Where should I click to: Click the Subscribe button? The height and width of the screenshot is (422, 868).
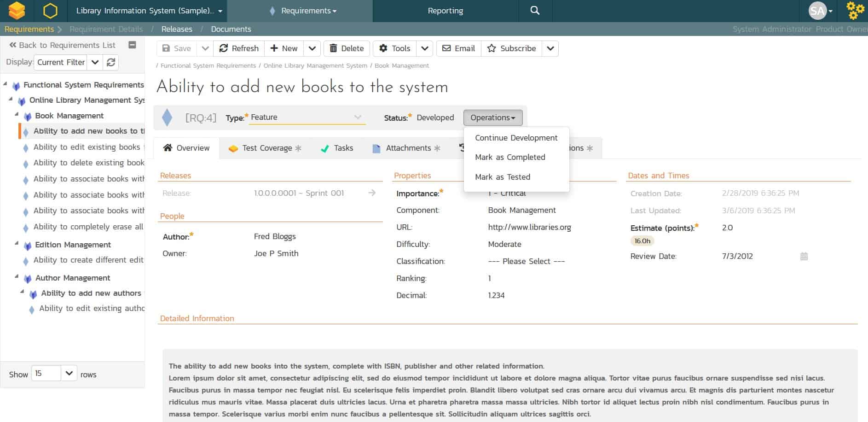[511, 48]
